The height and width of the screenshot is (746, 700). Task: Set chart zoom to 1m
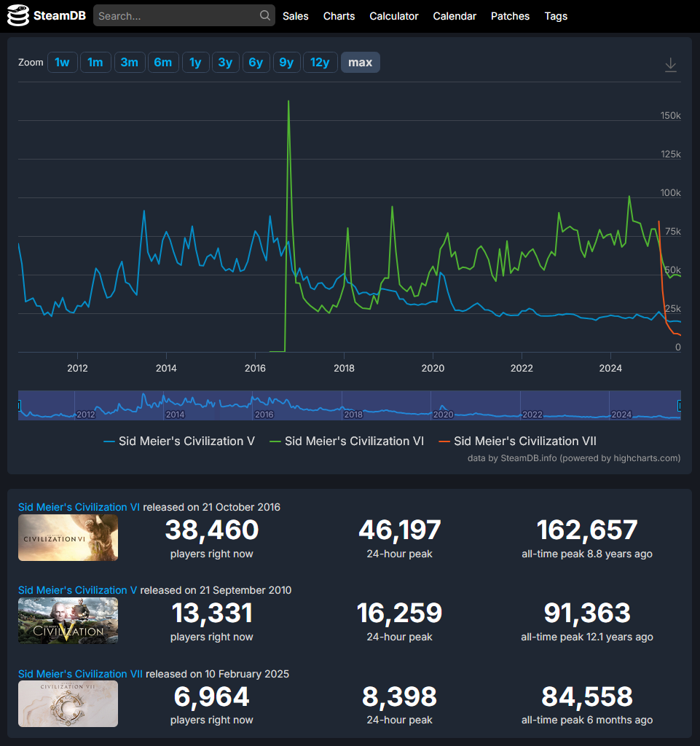click(95, 63)
